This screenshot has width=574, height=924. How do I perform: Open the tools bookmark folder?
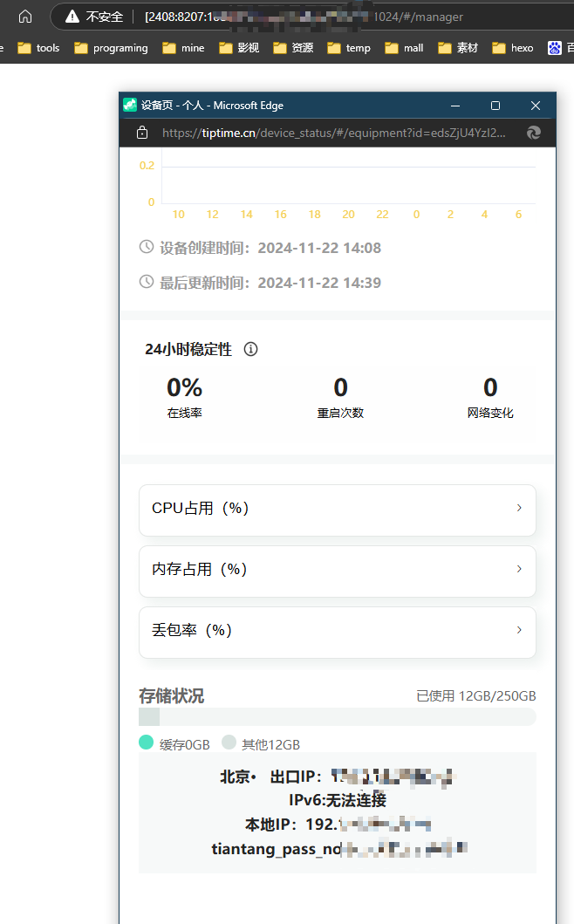tap(38, 48)
